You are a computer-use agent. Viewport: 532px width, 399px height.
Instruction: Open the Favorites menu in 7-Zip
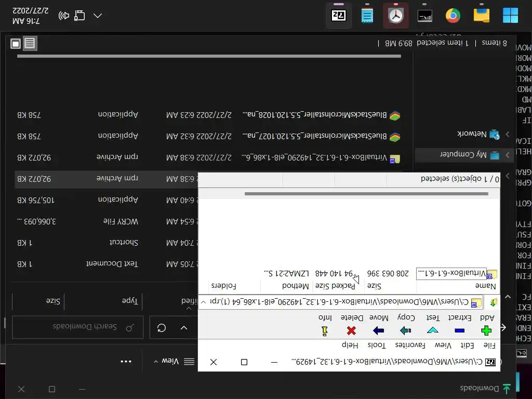coord(410,345)
